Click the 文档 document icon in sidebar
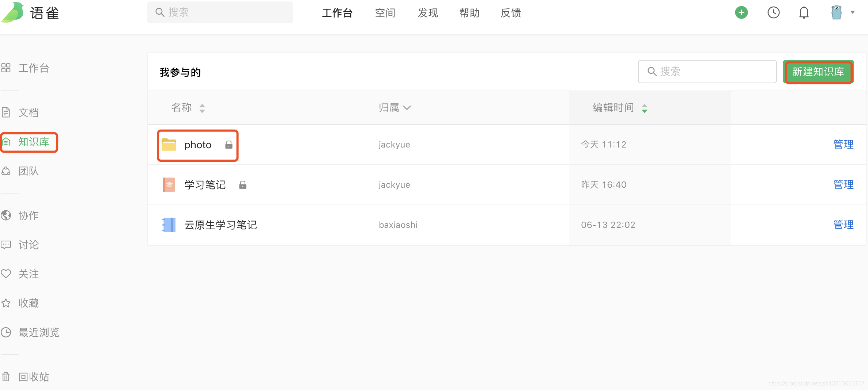The height and width of the screenshot is (390, 868). (6, 112)
